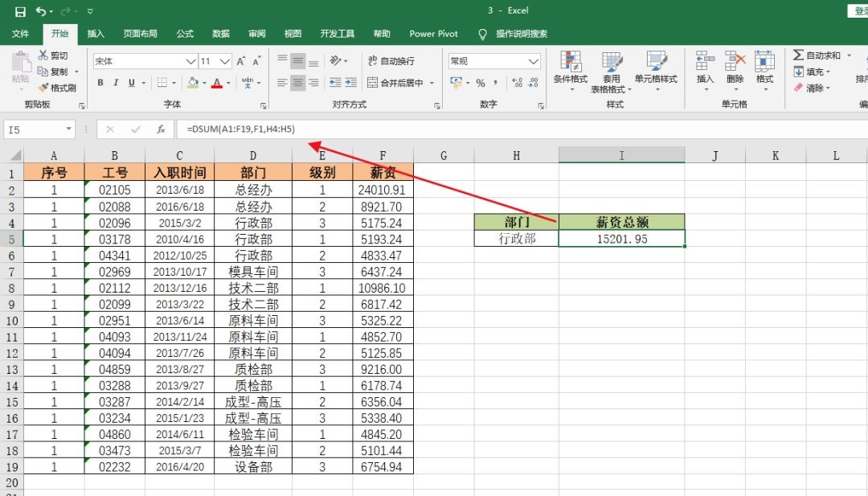Click the text orientation icon
Image resolution: width=868 pixels, height=496 pixels.
coord(335,60)
